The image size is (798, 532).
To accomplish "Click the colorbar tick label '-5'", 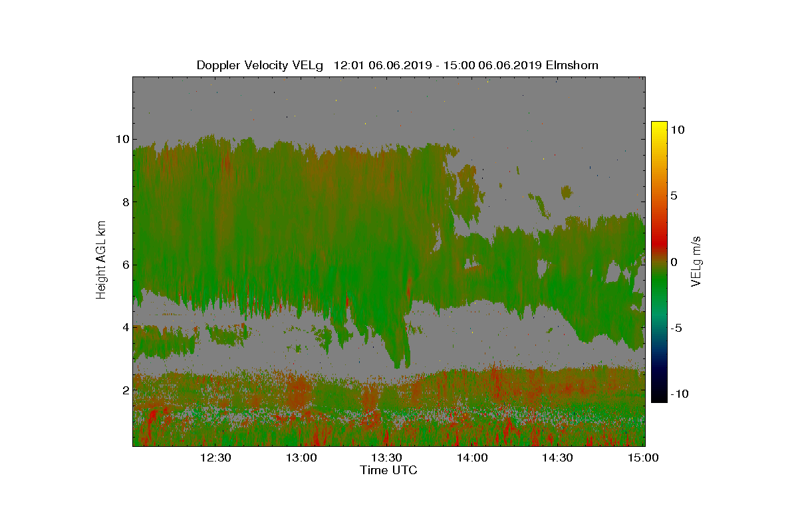I will click(x=676, y=328).
